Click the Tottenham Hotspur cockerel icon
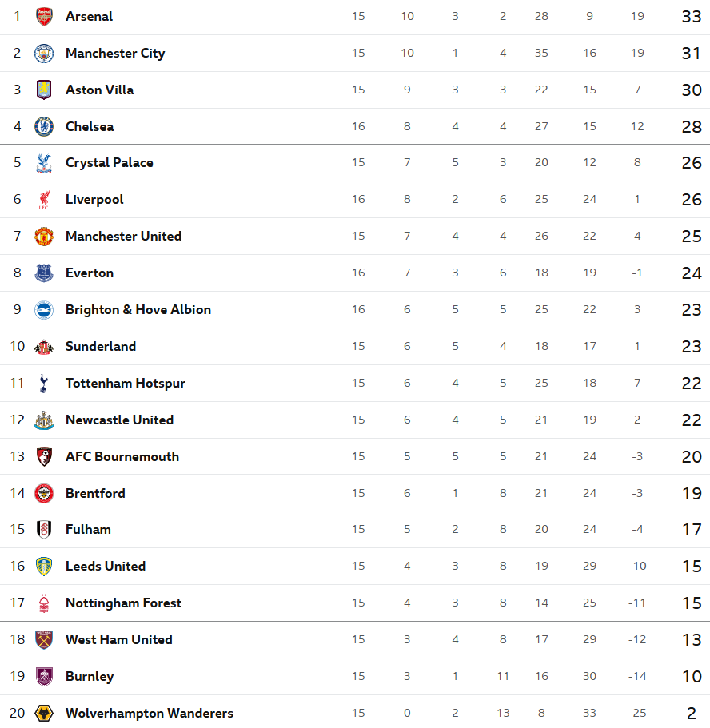Screen dimensions: 710x728 pos(44,384)
